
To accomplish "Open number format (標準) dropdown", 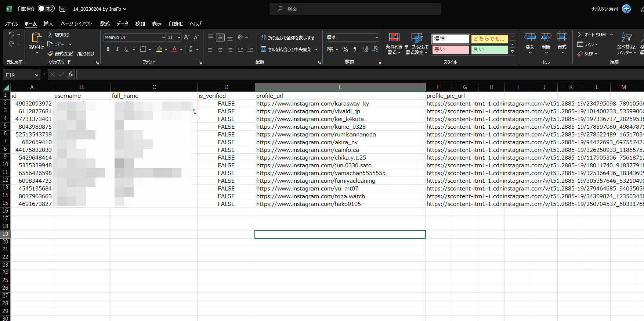I will coord(377,38).
